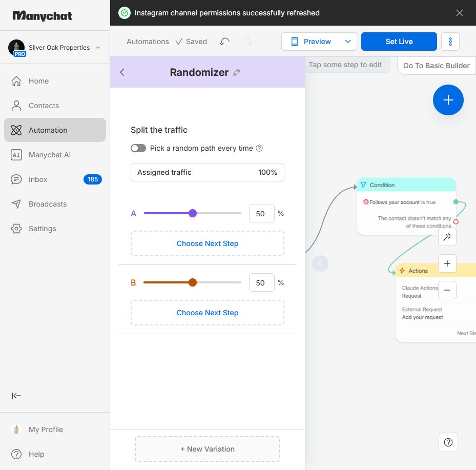Undo the last change
This screenshot has width=476, height=470.
pyautogui.click(x=224, y=42)
